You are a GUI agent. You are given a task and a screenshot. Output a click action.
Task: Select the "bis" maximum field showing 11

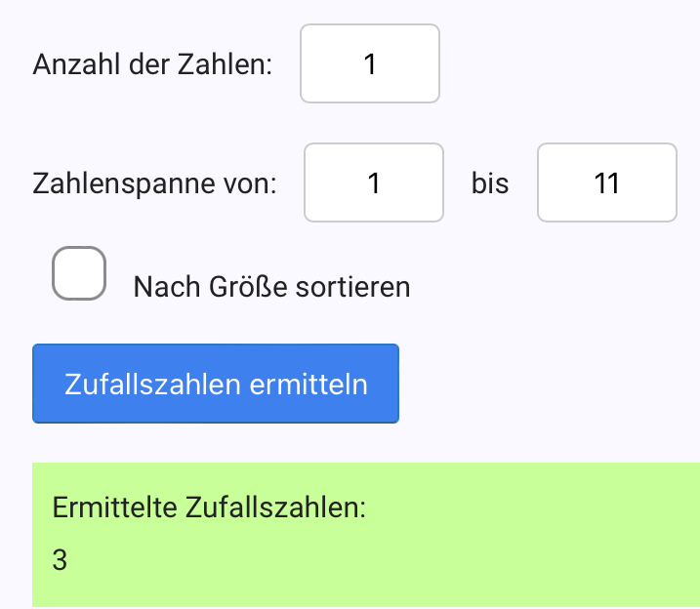pyautogui.click(x=606, y=183)
